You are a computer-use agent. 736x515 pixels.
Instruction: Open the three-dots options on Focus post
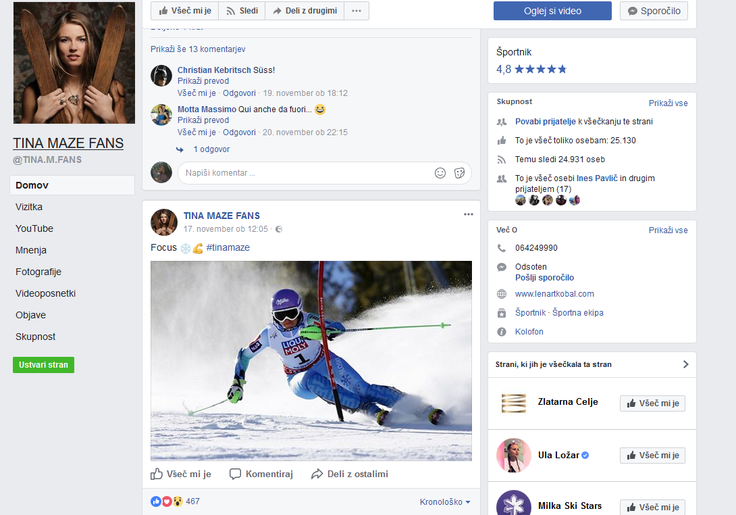tap(468, 214)
